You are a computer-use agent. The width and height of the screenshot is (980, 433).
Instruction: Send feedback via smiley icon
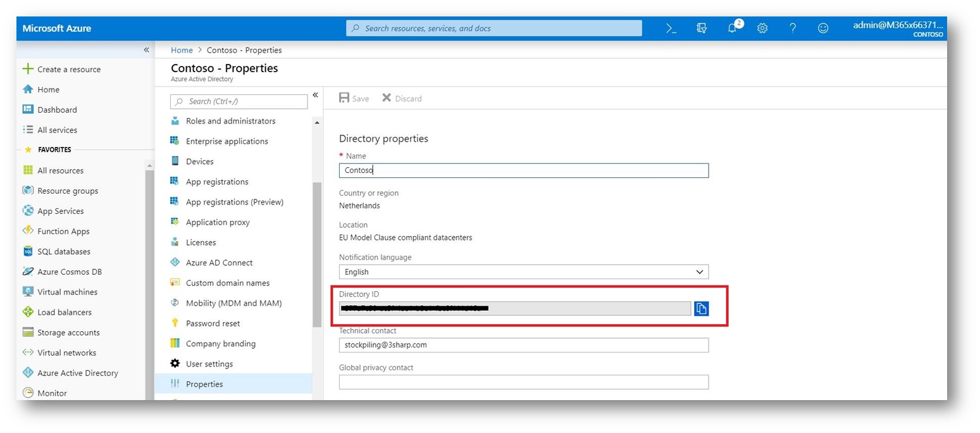pyautogui.click(x=823, y=28)
